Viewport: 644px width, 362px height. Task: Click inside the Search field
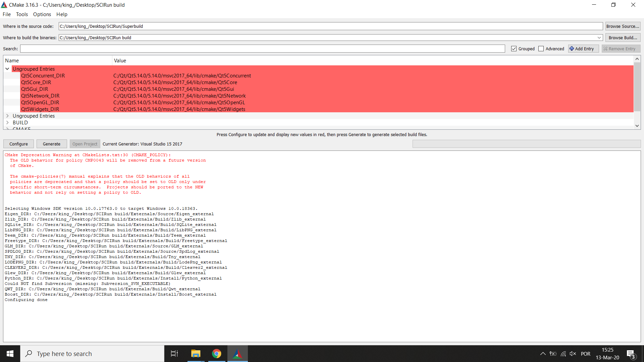click(x=262, y=49)
